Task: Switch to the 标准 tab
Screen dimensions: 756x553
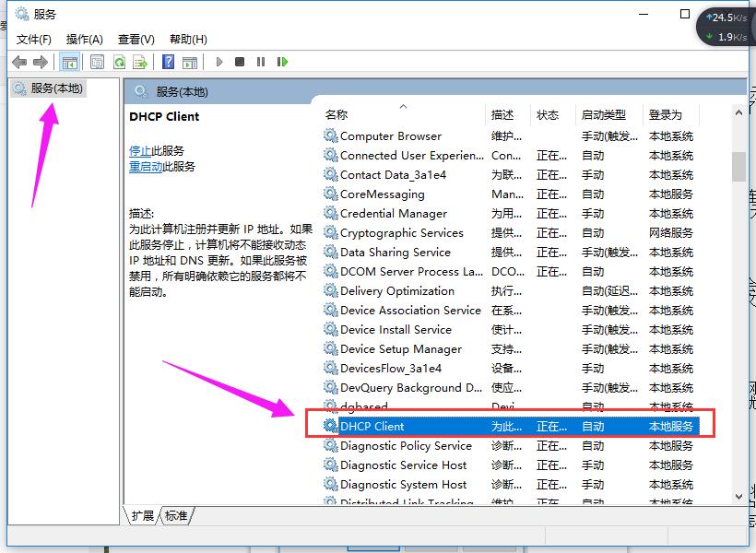Action: click(175, 516)
